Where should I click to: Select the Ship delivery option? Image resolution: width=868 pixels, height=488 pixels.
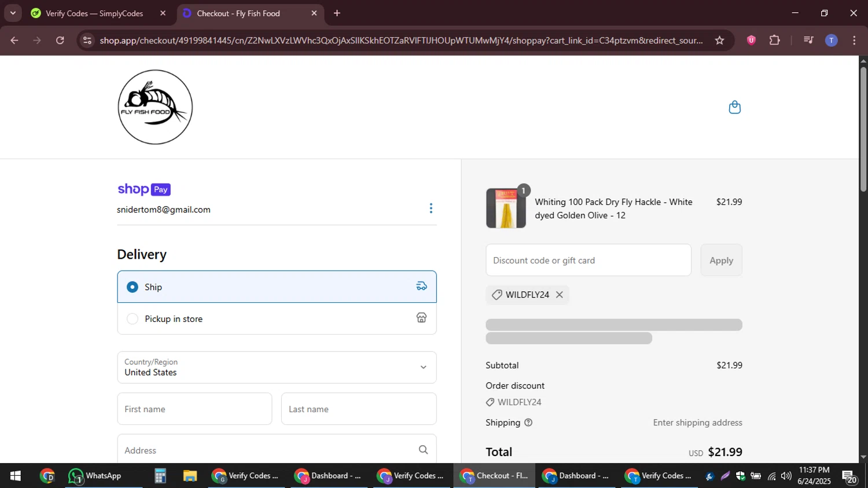click(x=277, y=287)
